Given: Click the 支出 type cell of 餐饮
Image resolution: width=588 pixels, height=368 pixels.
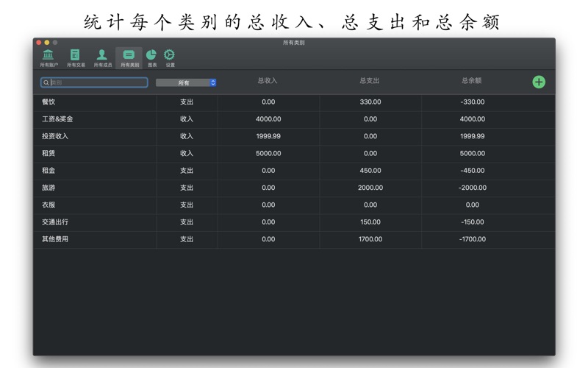Looking at the screenshot, I should tap(187, 102).
